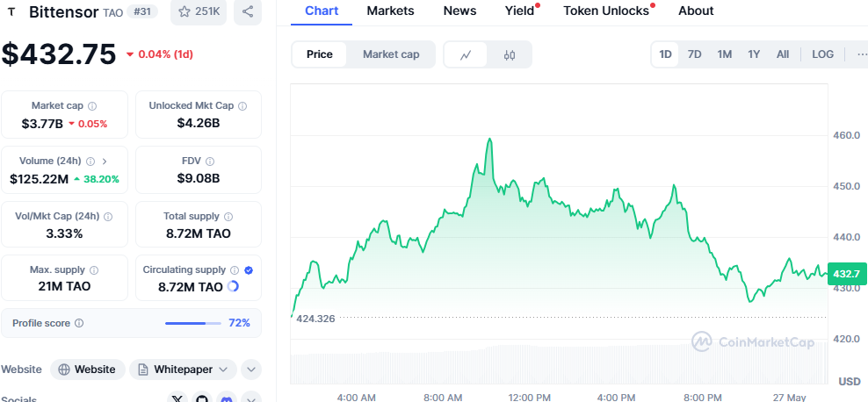This screenshot has height=402, width=868.
Task: Open the share icon button
Action: tap(248, 11)
